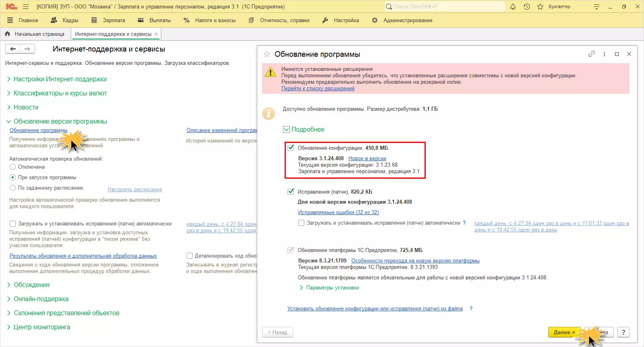The image size is (644, 347).
Task: Select the Отключена radio option
Action: pyautogui.click(x=13, y=167)
